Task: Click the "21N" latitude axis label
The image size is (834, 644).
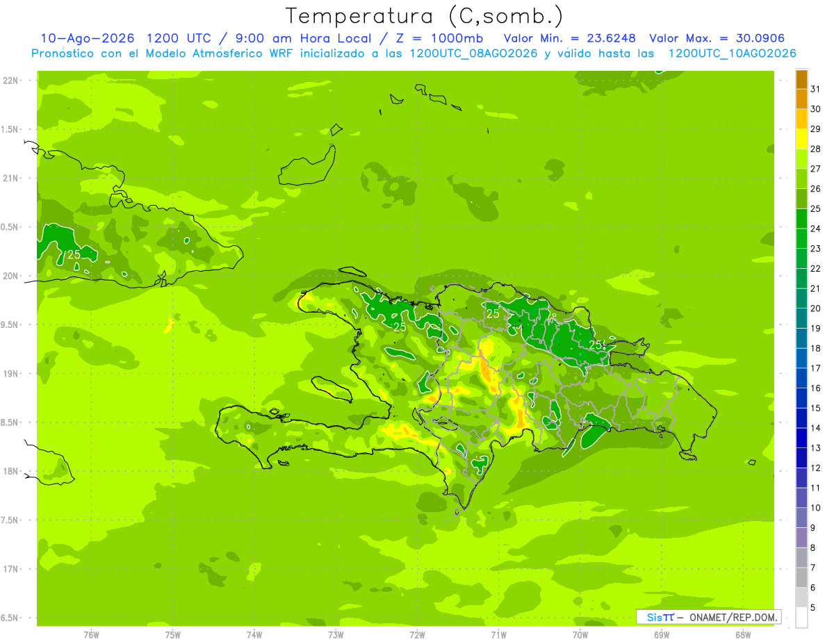Action: [x=12, y=179]
